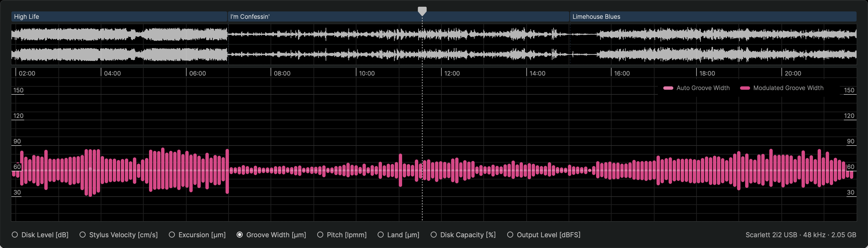Click the 04:00 mark on the time ruler
The image size is (868, 248).
click(112, 73)
